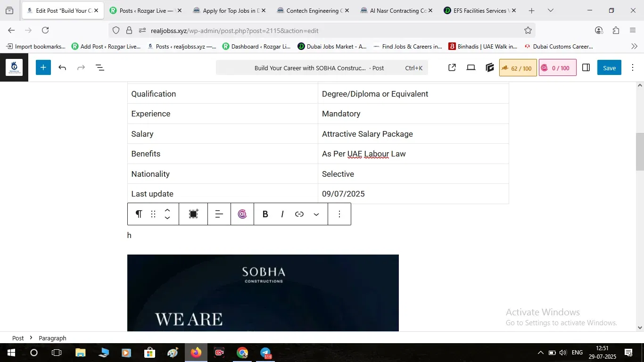644x362 pixels.
Task: Open the Document Overview list view
Action: [100, 67]
